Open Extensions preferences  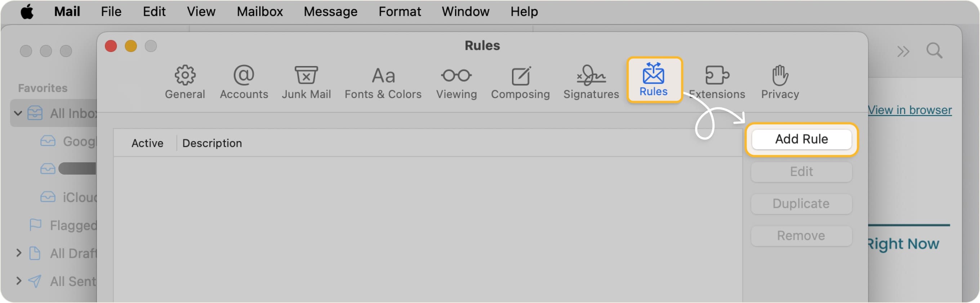(x=717, y=81)
